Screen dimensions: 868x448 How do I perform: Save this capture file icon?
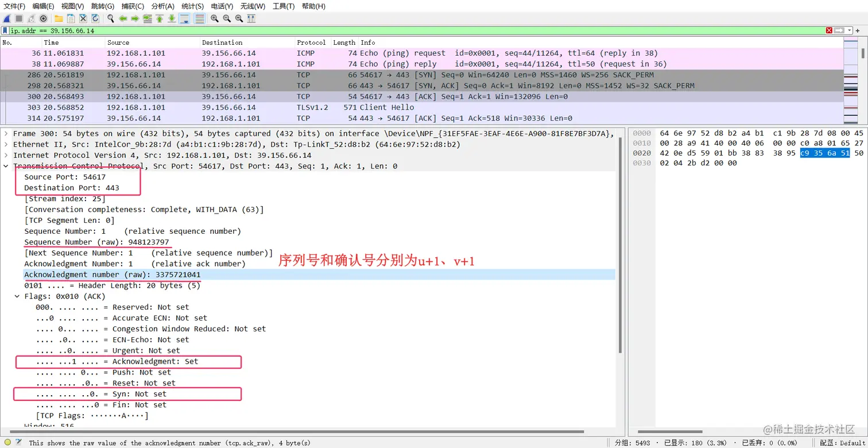pyautogui.click(x=71, y=18)
